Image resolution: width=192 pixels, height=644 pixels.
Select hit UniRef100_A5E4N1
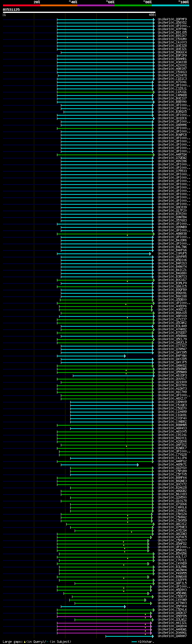pos(172,593)
